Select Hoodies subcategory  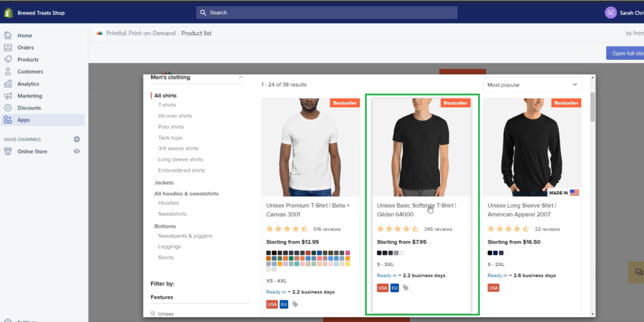coord(169,203)
